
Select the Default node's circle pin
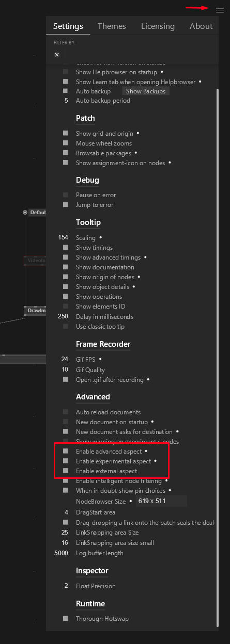pos(25,213)
